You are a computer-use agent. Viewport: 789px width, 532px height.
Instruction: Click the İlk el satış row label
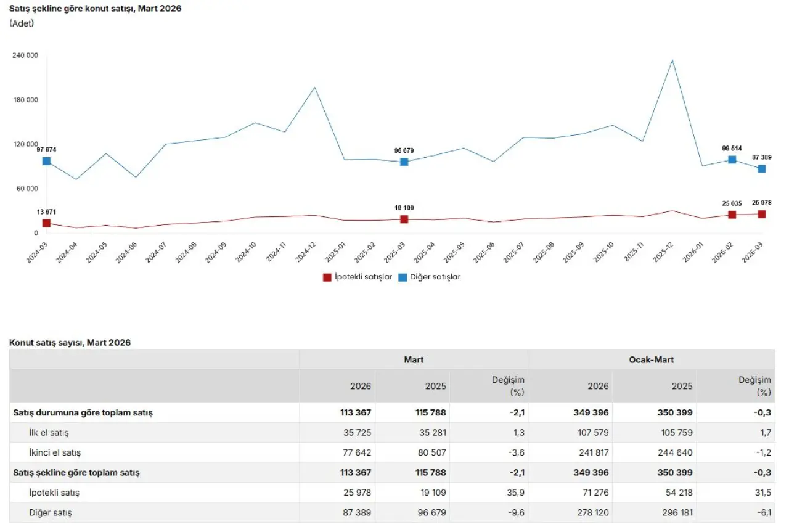point(49,433)
